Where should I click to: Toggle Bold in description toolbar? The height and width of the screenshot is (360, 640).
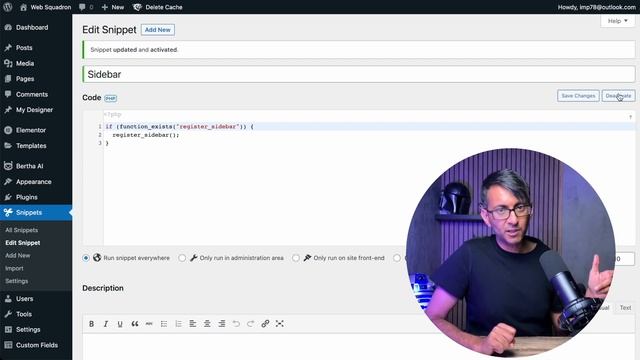(91, 324)
